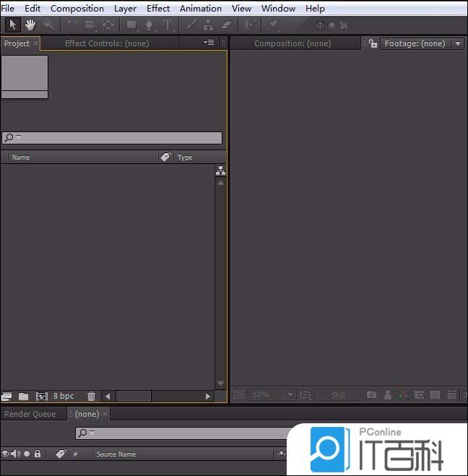The height and width of the screenshot is (476, 468).
Task: Click the timeline label tag column icon
Action: coord(61,454)
